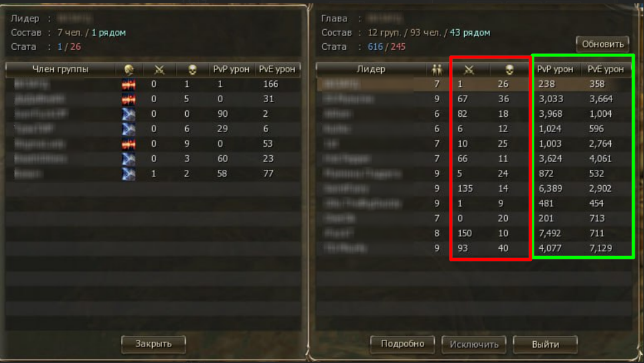The height and width of the screenshot is (363, 644).
Task: Click red faction icon of member with 9 deaths
Action: tap(129, 144)
